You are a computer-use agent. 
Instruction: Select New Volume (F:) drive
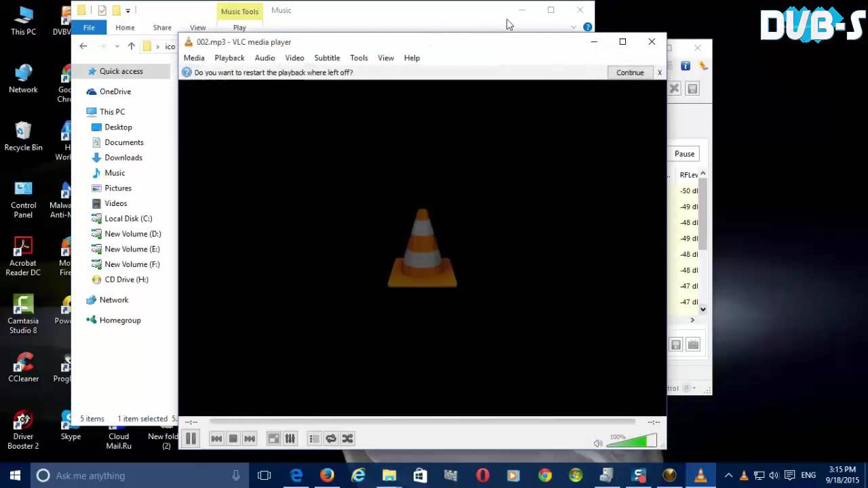132,264
